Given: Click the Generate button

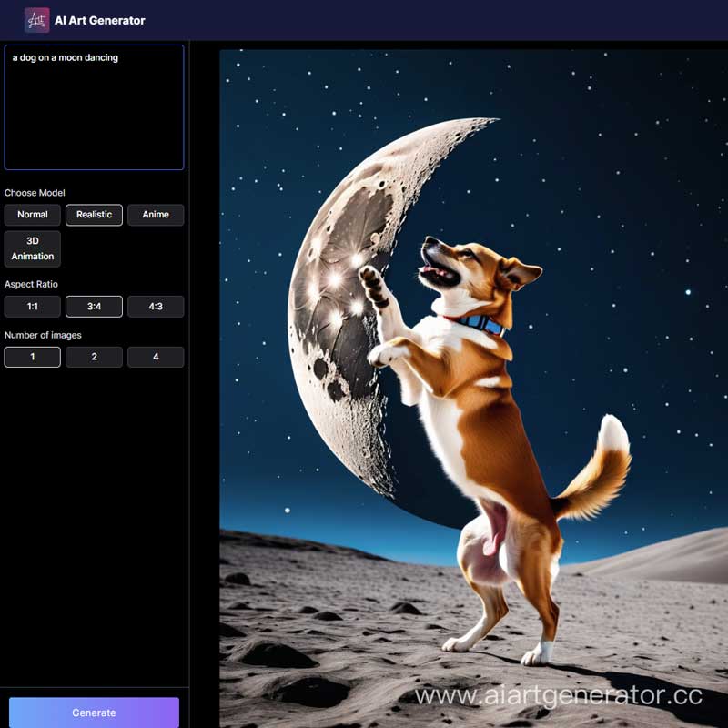Looking at the screenshot, I should pos(94,713).
